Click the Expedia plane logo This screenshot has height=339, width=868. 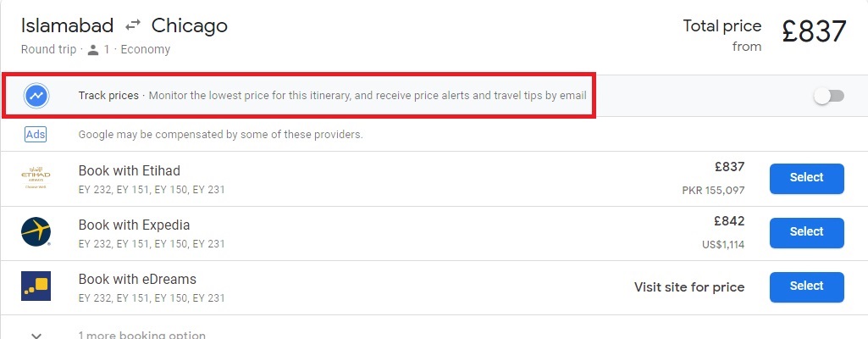point(36,231)
